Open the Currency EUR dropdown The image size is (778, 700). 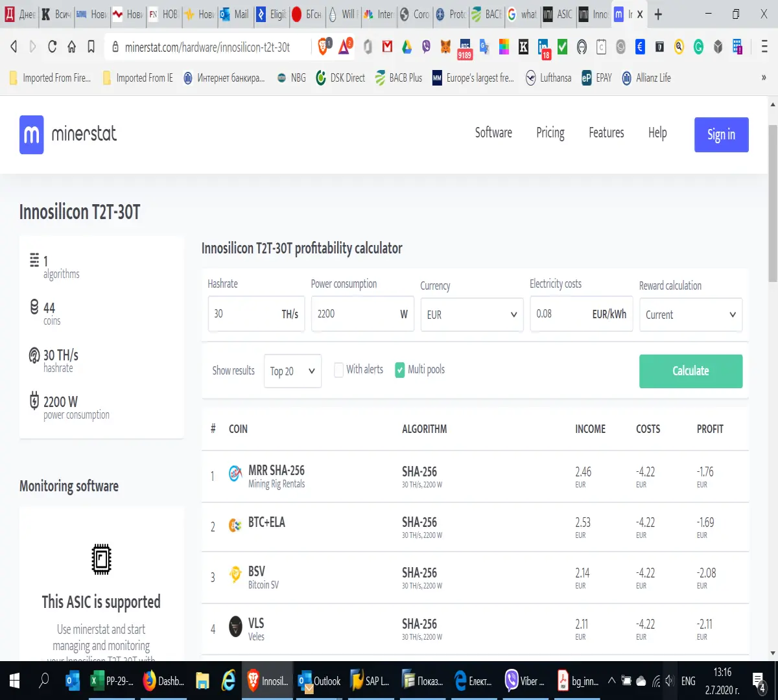click(x=471, y=315)
